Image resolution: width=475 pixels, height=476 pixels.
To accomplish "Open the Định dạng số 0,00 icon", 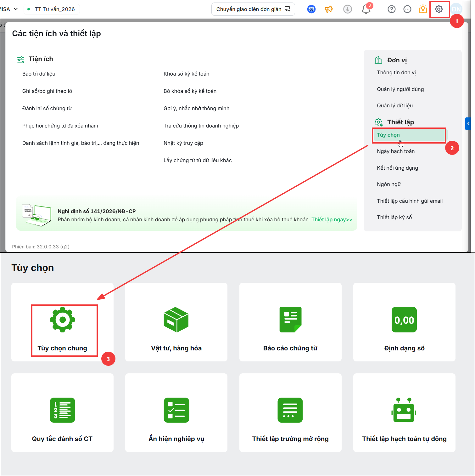I will click(x=404, y=320).
